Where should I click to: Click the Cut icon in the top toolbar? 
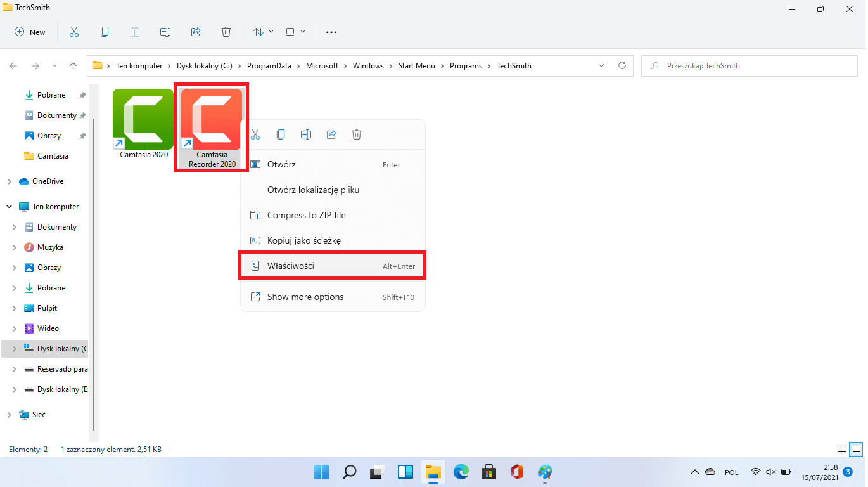pos(73,32)
